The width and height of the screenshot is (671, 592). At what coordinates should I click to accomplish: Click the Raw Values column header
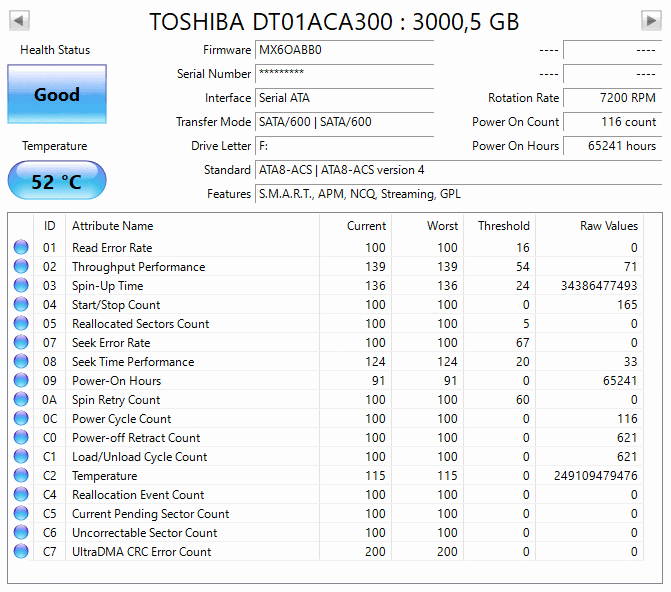(x=589, y=226)
